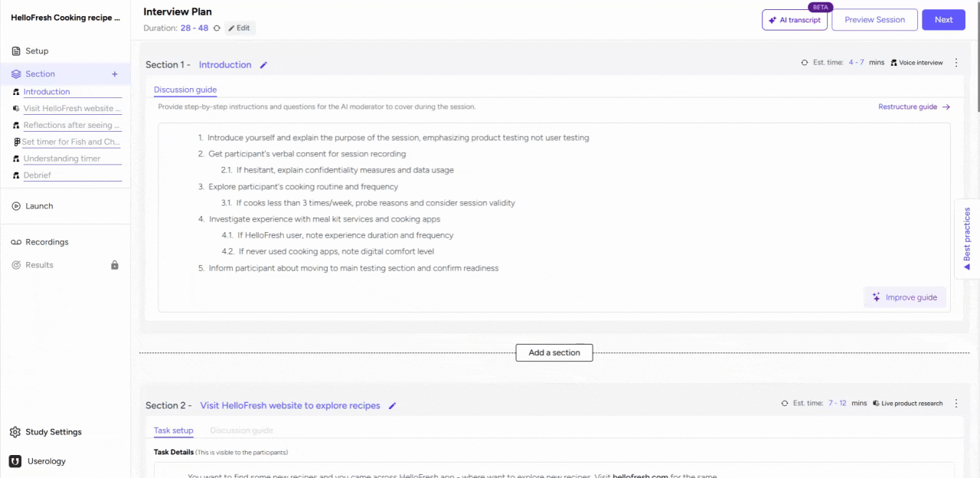Open the three-dot menu on Section 1
This screenshot has height=478, width=980.
click(x=956, y=62)
